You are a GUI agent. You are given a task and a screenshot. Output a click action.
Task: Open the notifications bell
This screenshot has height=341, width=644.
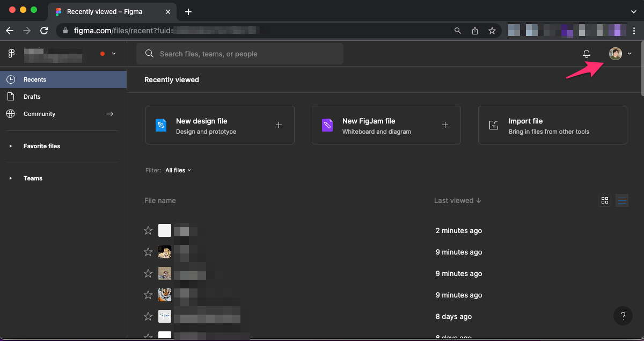[x=587, y=54]
